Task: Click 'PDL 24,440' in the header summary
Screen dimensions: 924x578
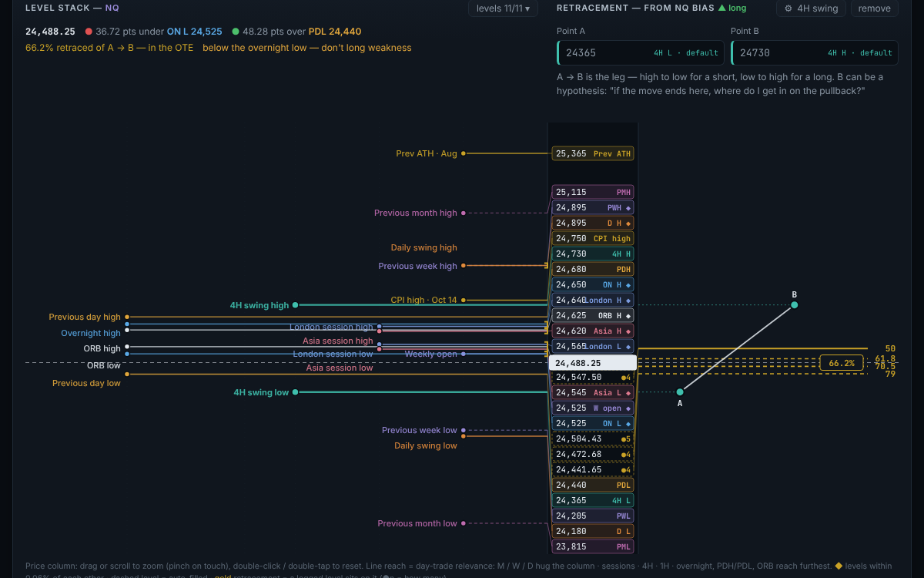Action: [x=335, y=32]
